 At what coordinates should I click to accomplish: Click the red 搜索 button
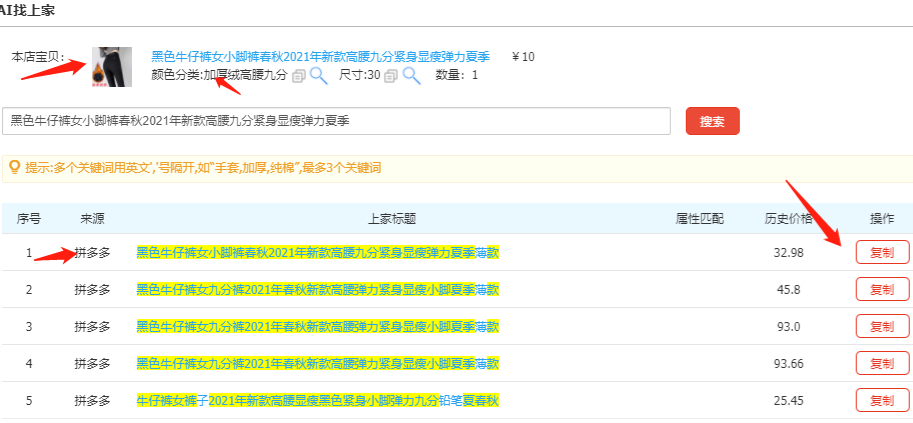coord(712,121)
